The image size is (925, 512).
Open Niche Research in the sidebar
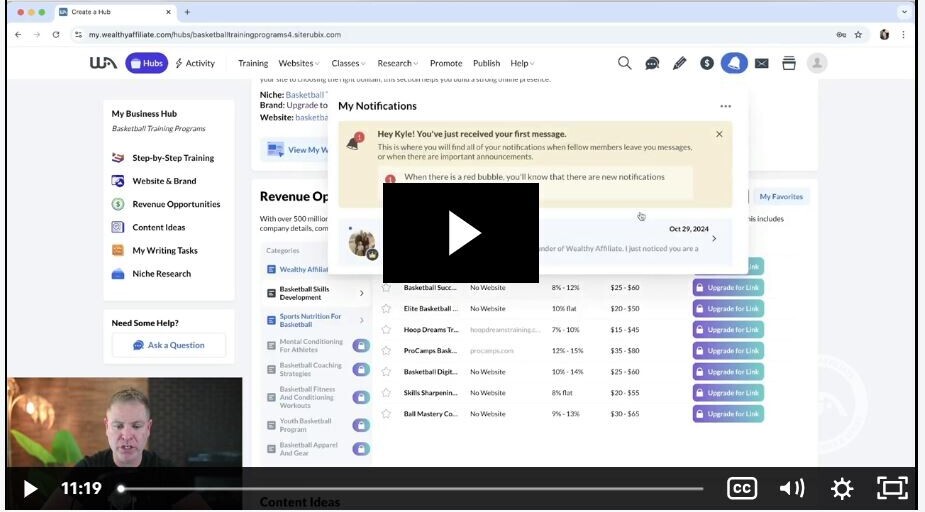151,274
